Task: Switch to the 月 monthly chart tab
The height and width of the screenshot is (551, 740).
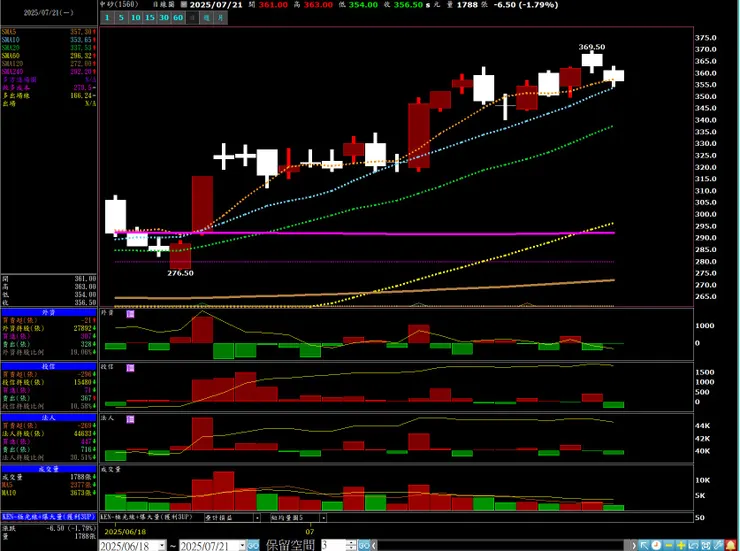Action: click(220, 17)
